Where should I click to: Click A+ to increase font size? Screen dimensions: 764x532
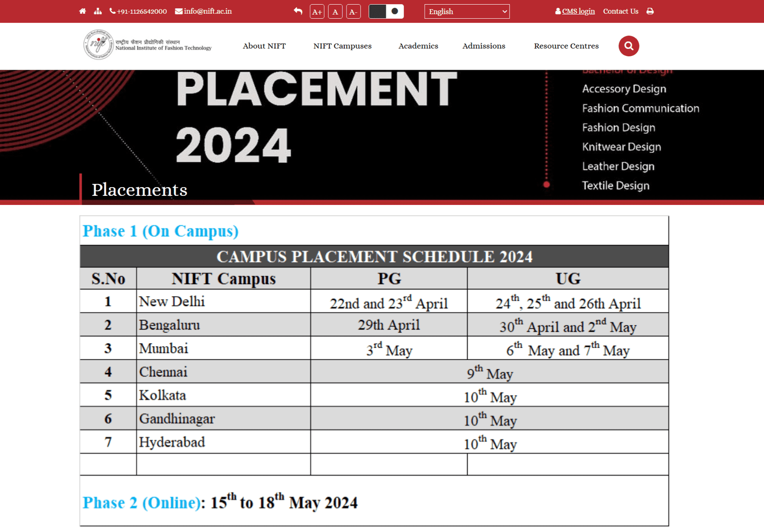coord(317,11)
